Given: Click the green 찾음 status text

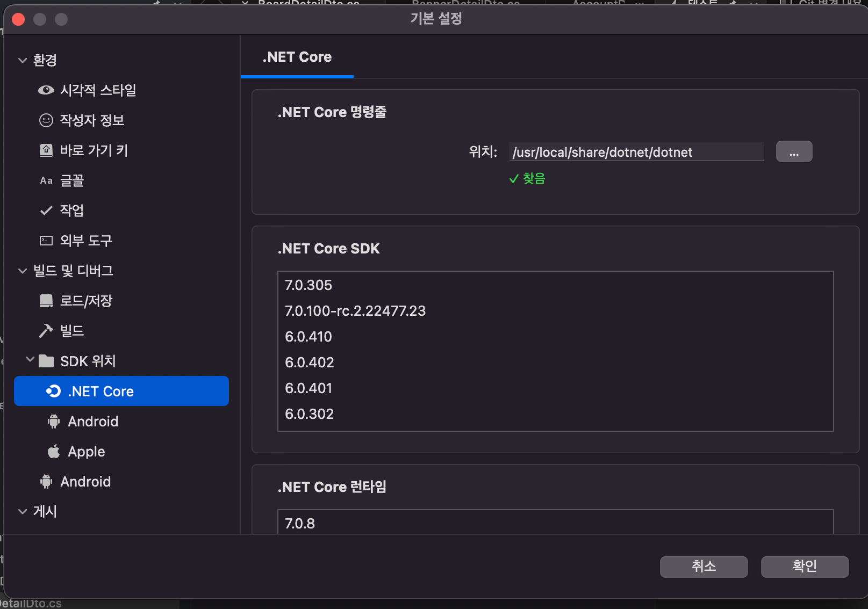Looking at the screenshot, I should tap(534, 178).
